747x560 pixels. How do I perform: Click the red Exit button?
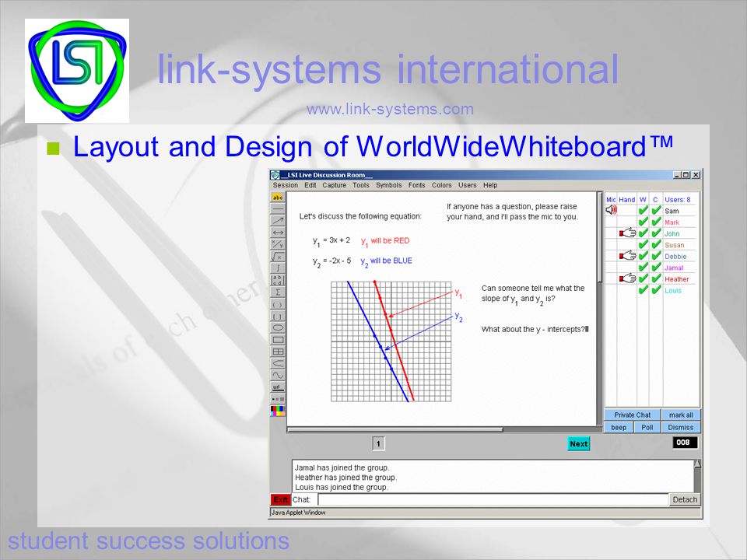click(x=281, y=499)
